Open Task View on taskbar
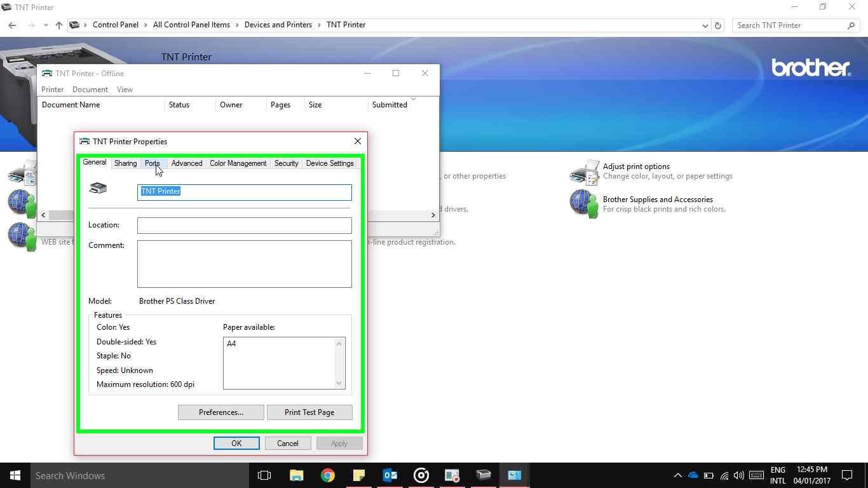This screenshot has width=868, height=488. (264, 475)
